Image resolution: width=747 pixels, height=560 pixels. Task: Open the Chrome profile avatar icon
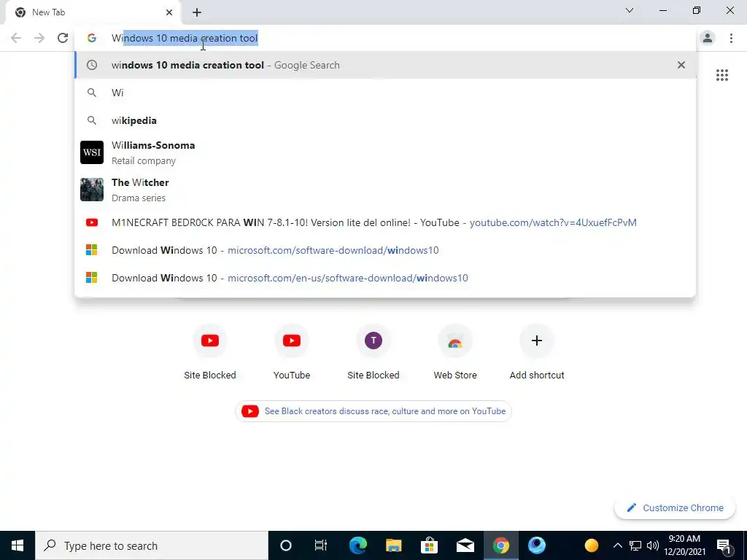pyautogui.click(x=708, y=38)
